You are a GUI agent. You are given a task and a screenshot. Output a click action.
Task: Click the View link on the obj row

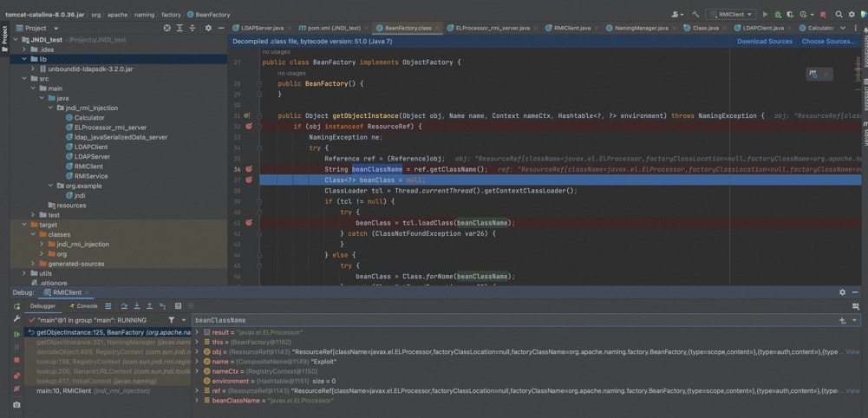[x=852, y=352]
